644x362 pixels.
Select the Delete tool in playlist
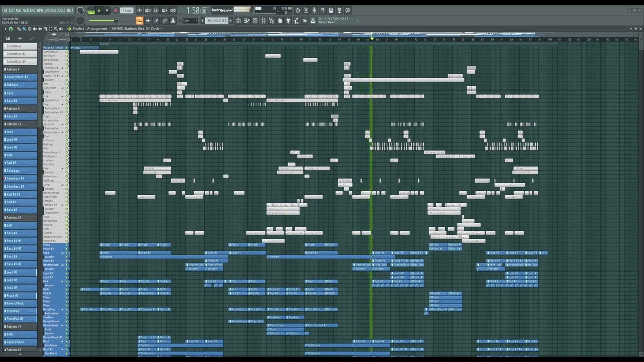[29, 29]
